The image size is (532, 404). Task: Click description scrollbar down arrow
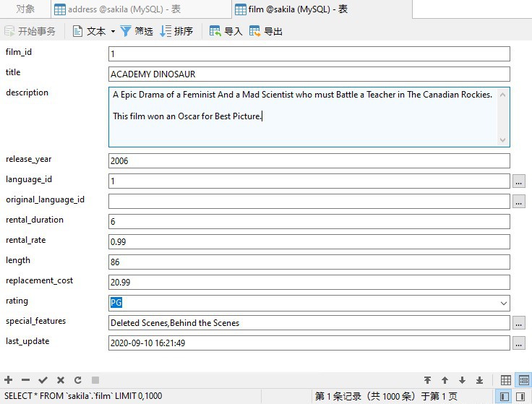coord(503,139)
